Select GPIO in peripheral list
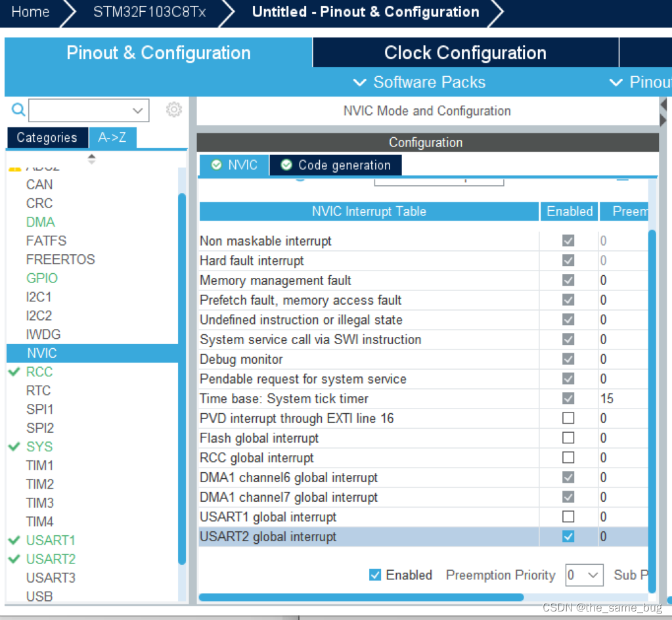Viewport: 672px width, 620px height. pyautogui.click(x=41, y=278)
